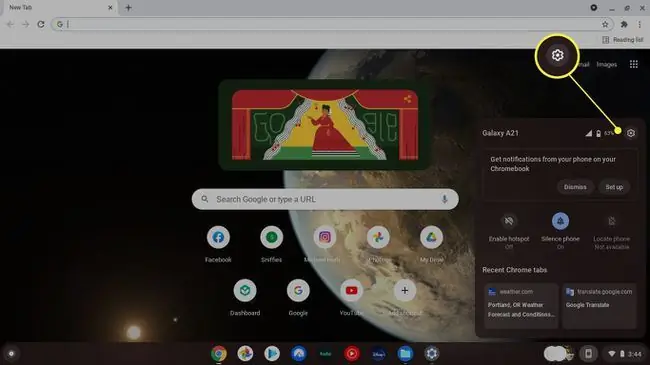Open the Files app on the shelf
Viewport: 650px width, 365px height.
click(x=405, y=354)
